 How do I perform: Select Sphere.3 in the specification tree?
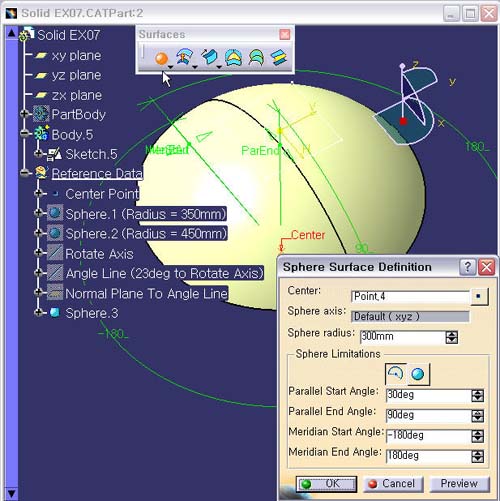[92, 313]
